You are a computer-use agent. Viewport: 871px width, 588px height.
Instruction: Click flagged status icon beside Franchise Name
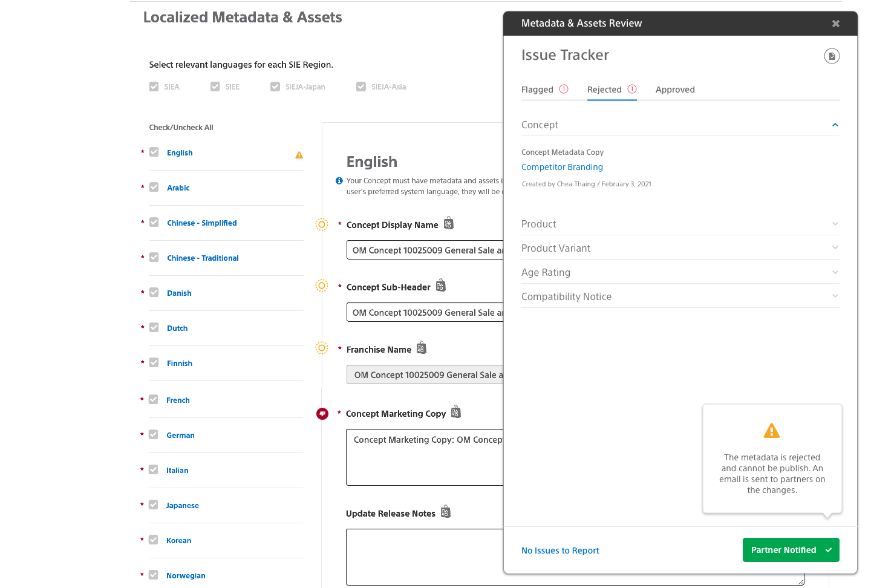pyautogui.click(x=322, y=348)
